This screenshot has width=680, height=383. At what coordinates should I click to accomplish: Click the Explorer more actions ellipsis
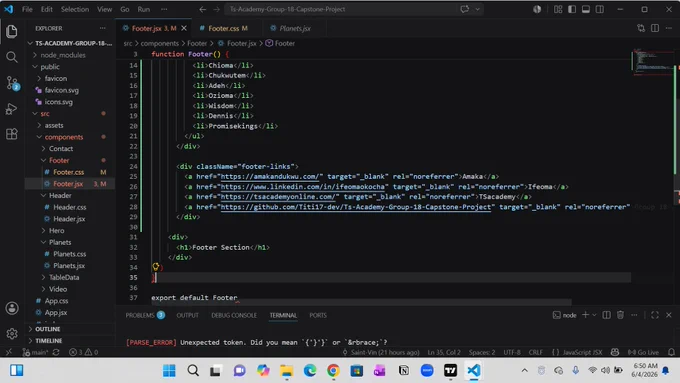pyautogui.click(x=102, y=28)
